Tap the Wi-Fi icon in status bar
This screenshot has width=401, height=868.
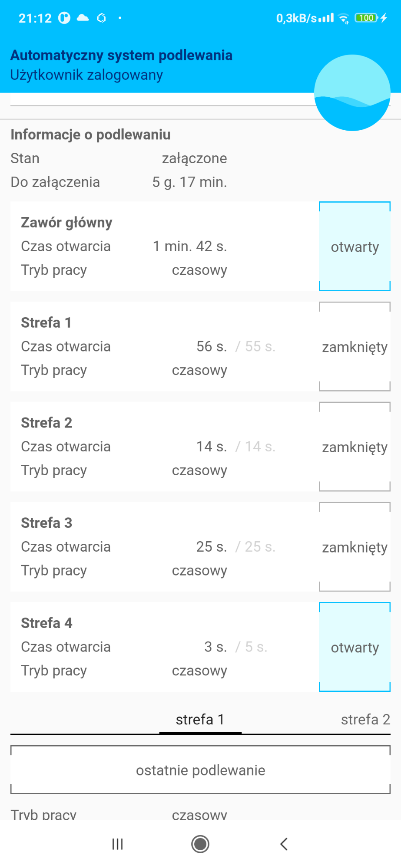(344, 18)
